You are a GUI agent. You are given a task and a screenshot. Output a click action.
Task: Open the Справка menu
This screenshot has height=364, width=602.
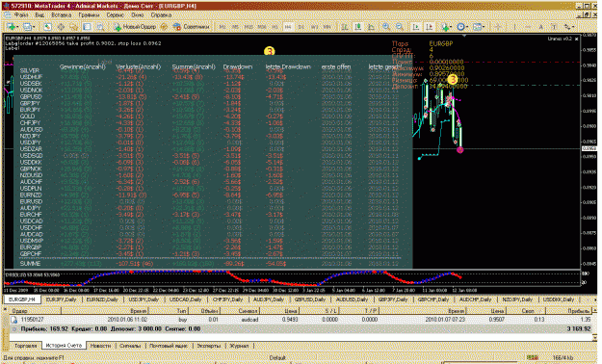click(x=161, y=15)
